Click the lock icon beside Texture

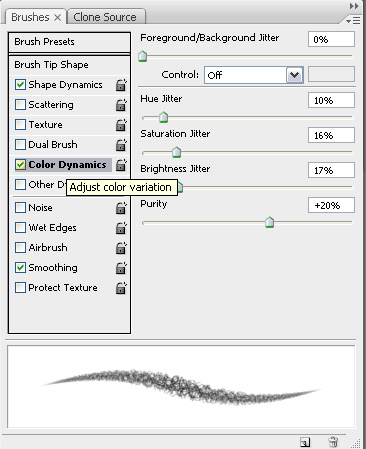pyautogui.click(x=121, y=125)
